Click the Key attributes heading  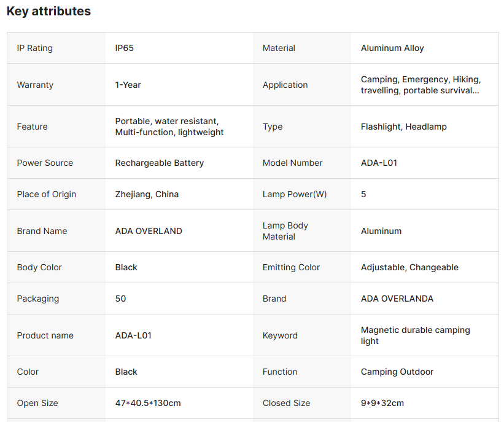tap(48, 11)
